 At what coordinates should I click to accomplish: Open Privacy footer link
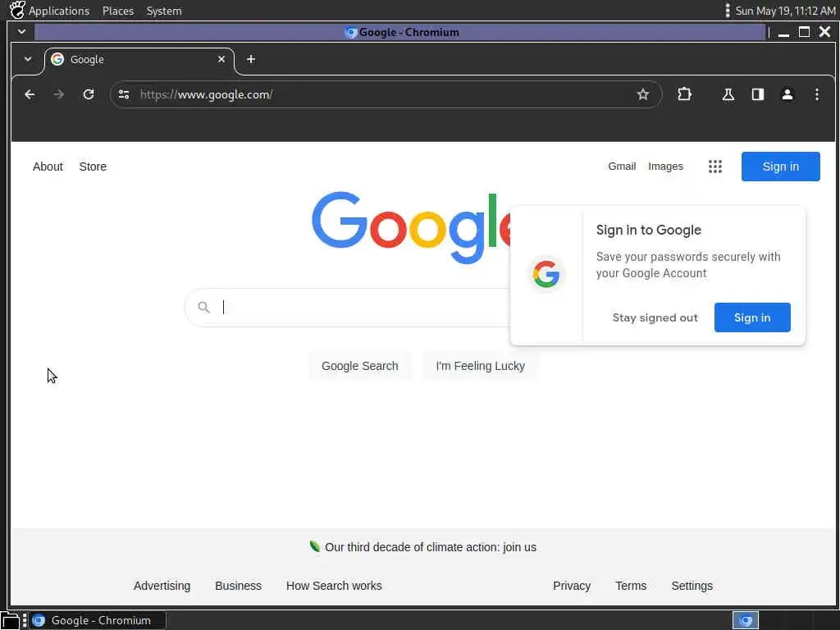click(572, 586)
